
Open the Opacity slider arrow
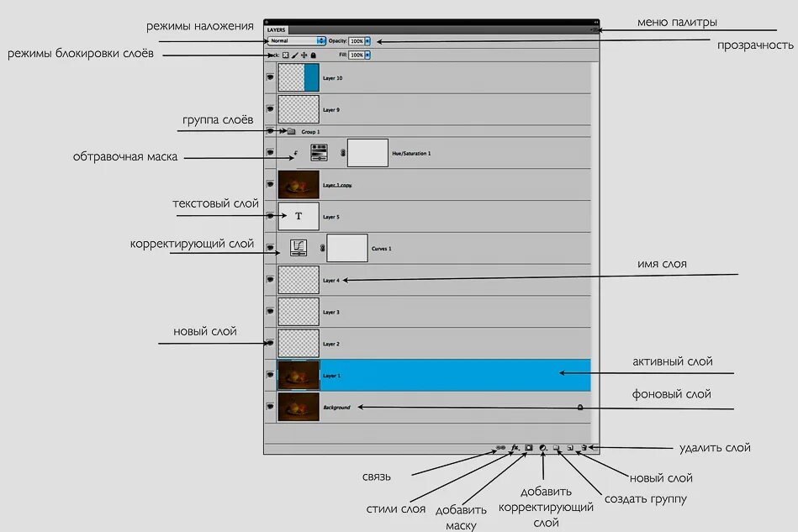[x=367, y=40]
